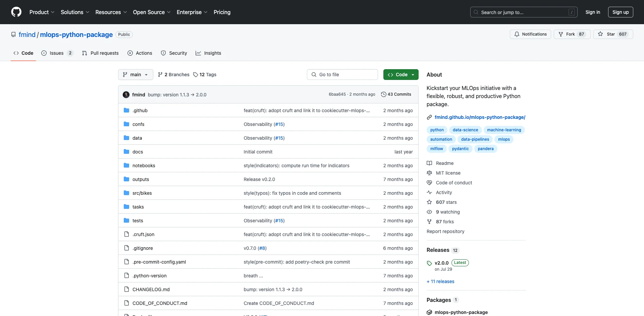Viewport: 644px width, 316px height.
Task: Click the .cruft.json file icon
Action: coord(126,234)
